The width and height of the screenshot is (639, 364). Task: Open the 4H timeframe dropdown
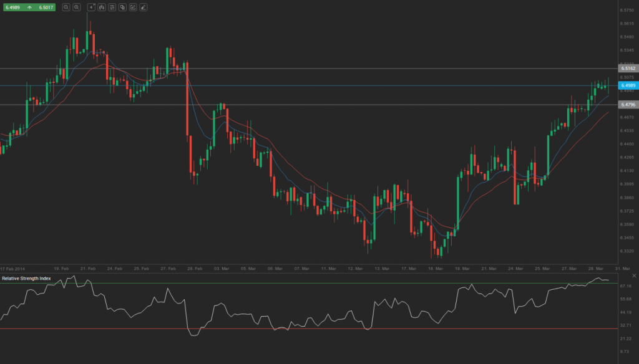tap(91, 7)
